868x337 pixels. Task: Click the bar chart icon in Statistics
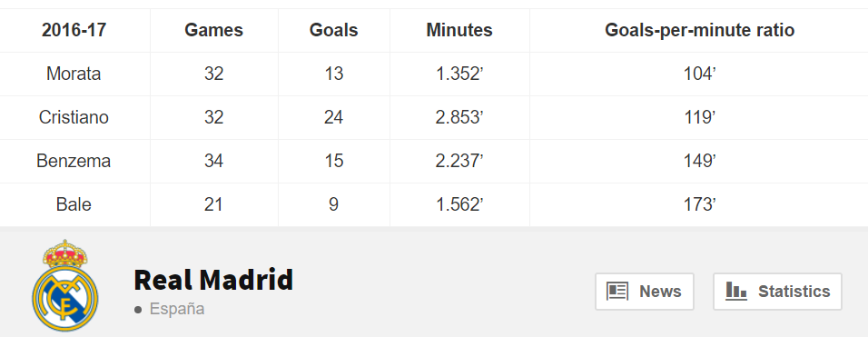[x=736, y=291]
